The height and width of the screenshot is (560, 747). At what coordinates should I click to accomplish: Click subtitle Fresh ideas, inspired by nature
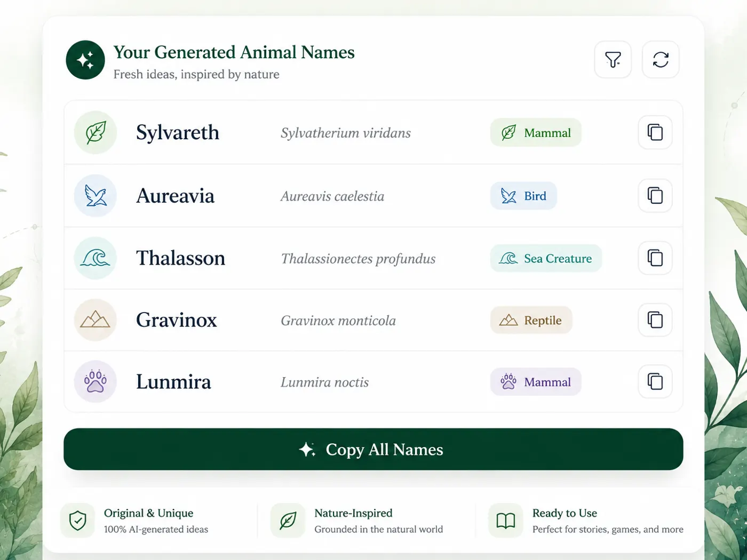196,74
